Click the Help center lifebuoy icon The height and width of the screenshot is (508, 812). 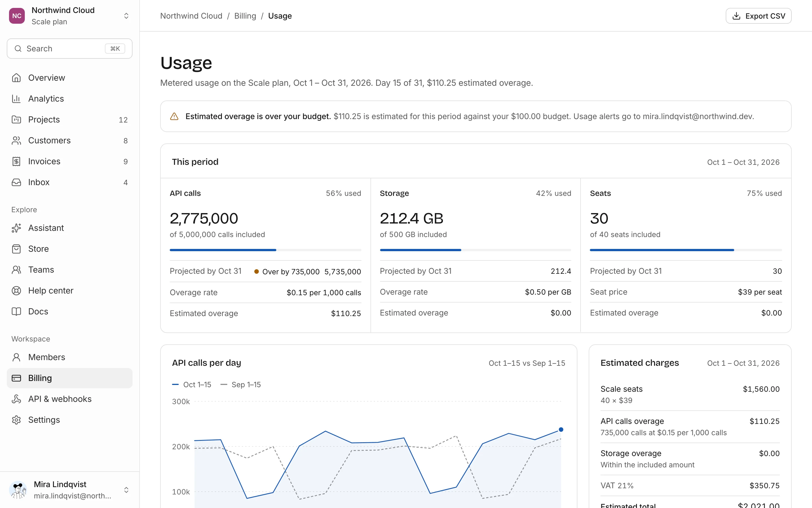16,290
